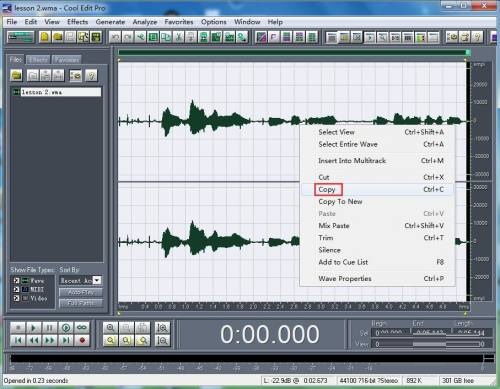Open the Analyze menu
500x389 pixels.
tap(145, 22)
